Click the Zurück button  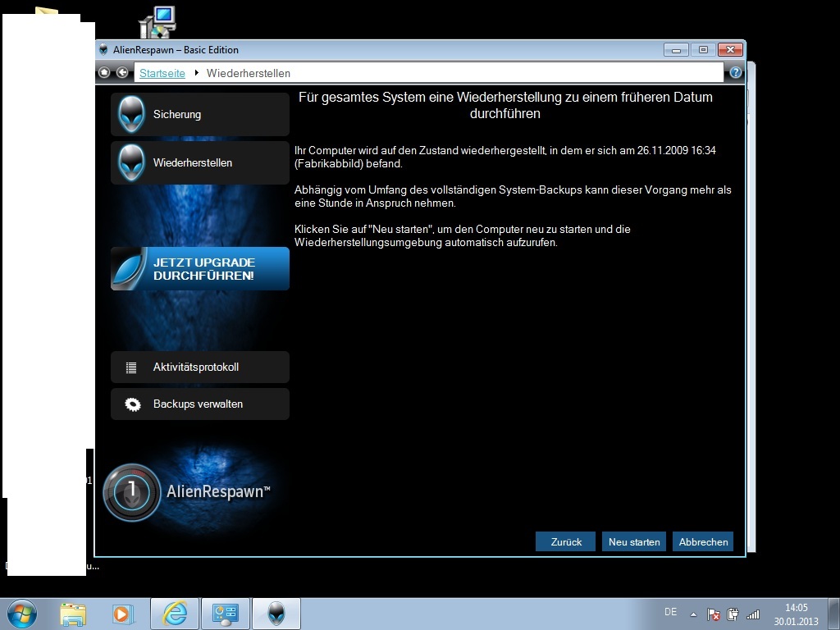pos(566,541)
